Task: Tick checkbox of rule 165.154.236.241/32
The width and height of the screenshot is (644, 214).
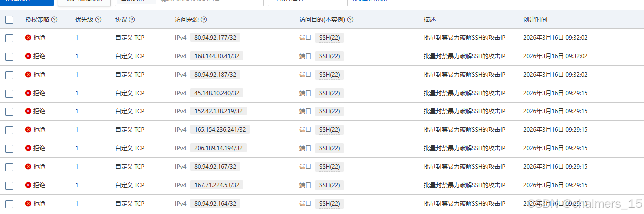Action: click(9, 130)
